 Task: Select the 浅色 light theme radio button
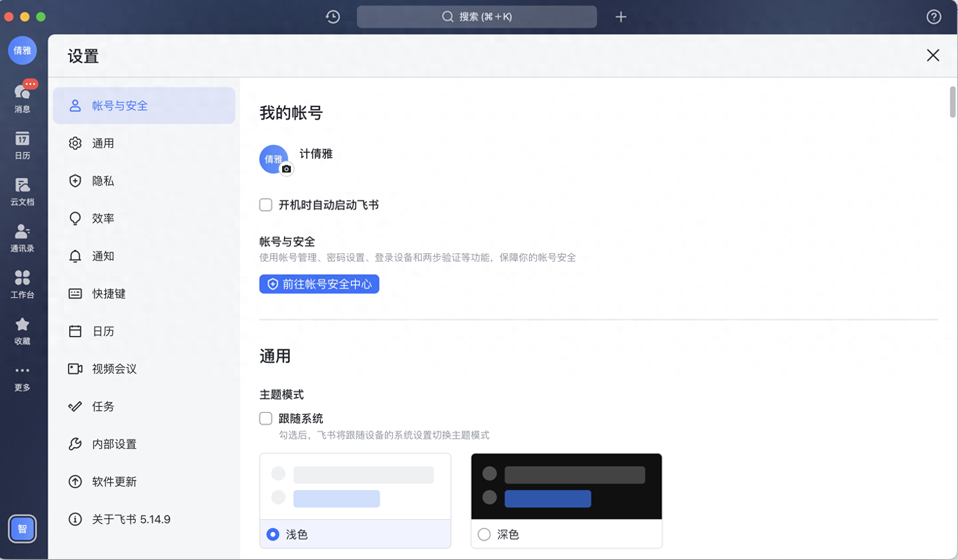point(273,534)
